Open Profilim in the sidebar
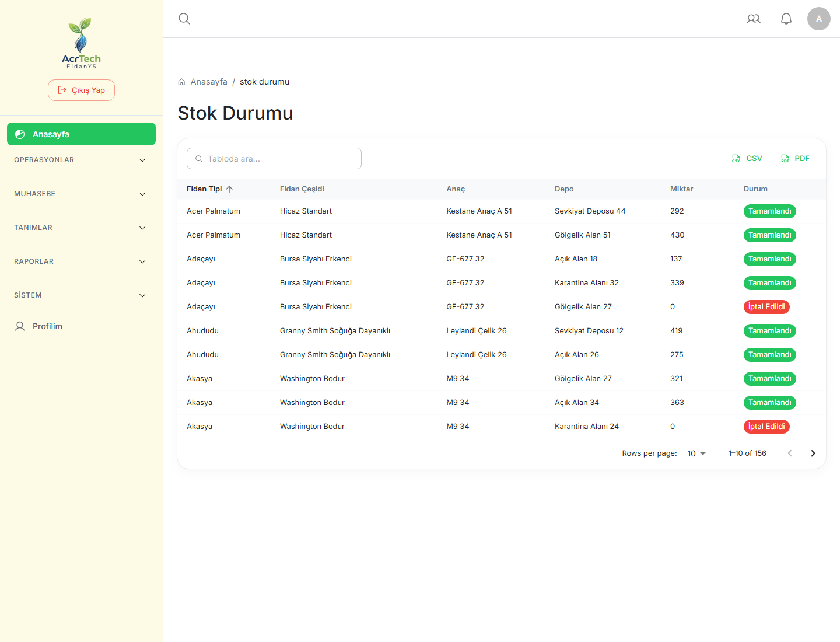This screenshot has height=642, width=840. pos(81,326)
